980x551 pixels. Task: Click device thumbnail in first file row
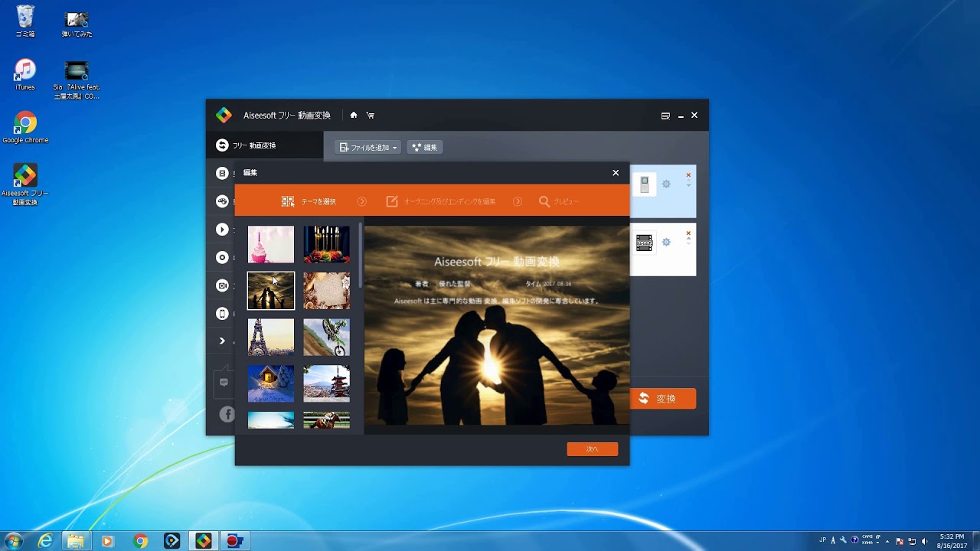[645, 184]
